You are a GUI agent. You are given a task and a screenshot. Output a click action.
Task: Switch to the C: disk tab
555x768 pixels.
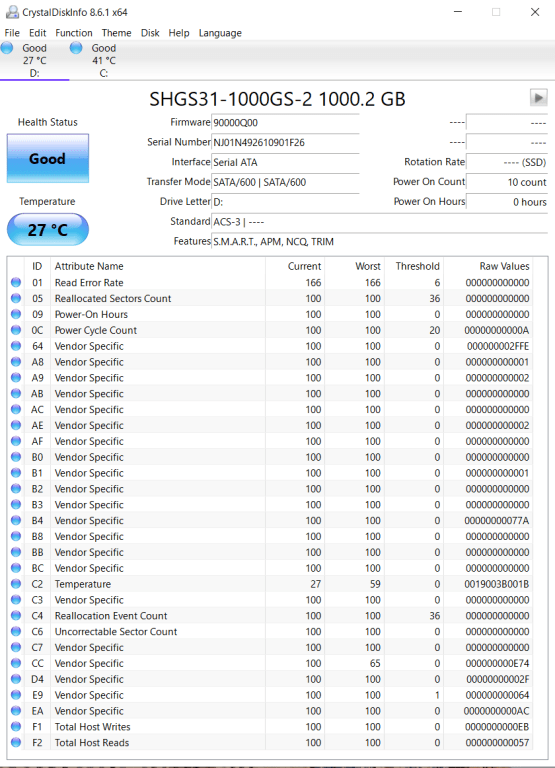click(x=104, y=60)
